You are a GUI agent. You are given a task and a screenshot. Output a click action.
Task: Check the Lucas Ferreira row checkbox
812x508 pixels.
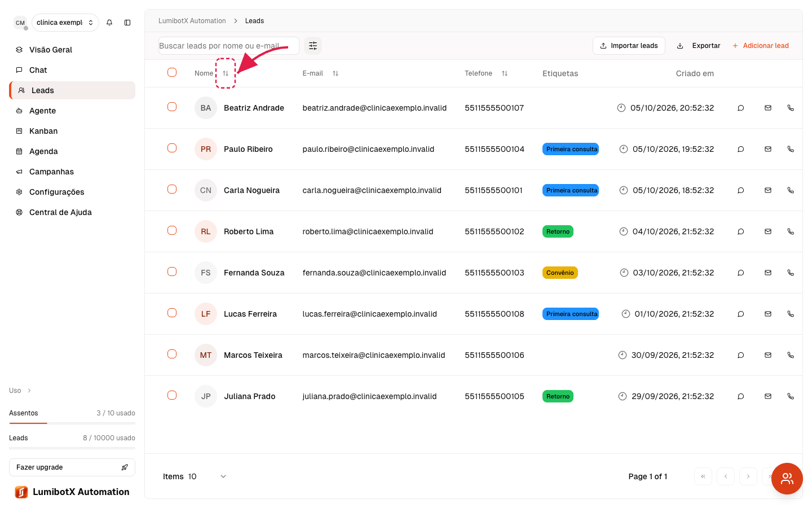coord(172,313)
